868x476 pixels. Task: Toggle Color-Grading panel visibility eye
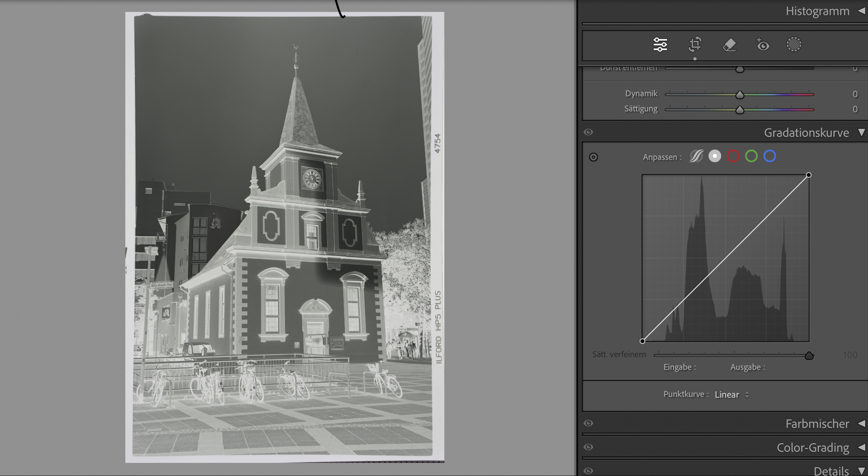tap(588, 447)
